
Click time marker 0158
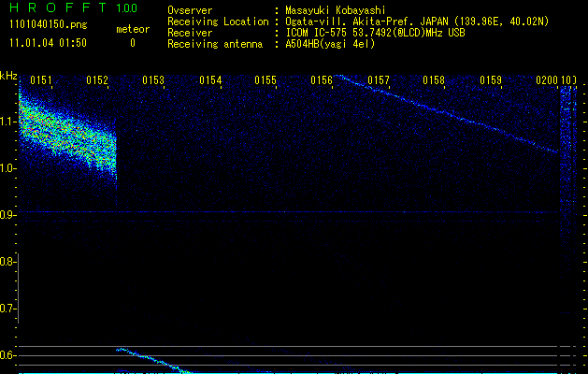[434, 80]
